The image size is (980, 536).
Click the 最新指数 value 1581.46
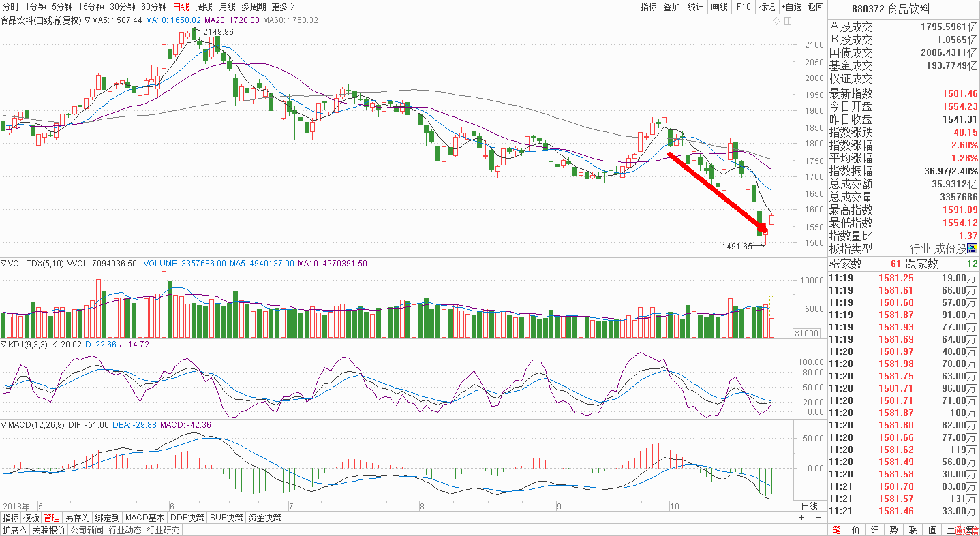tap(960, 93)
